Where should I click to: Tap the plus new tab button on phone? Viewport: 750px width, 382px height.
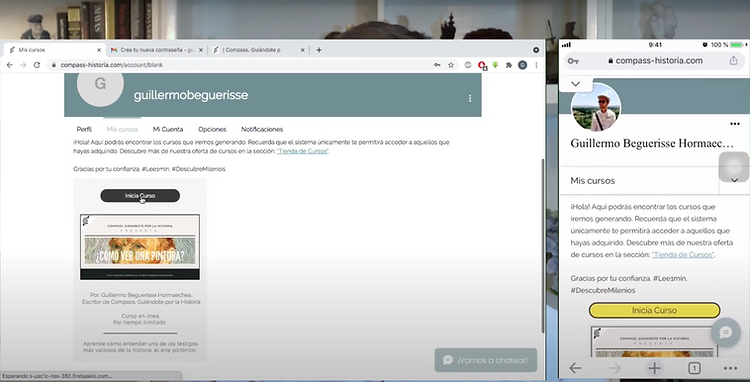point(654,368)
